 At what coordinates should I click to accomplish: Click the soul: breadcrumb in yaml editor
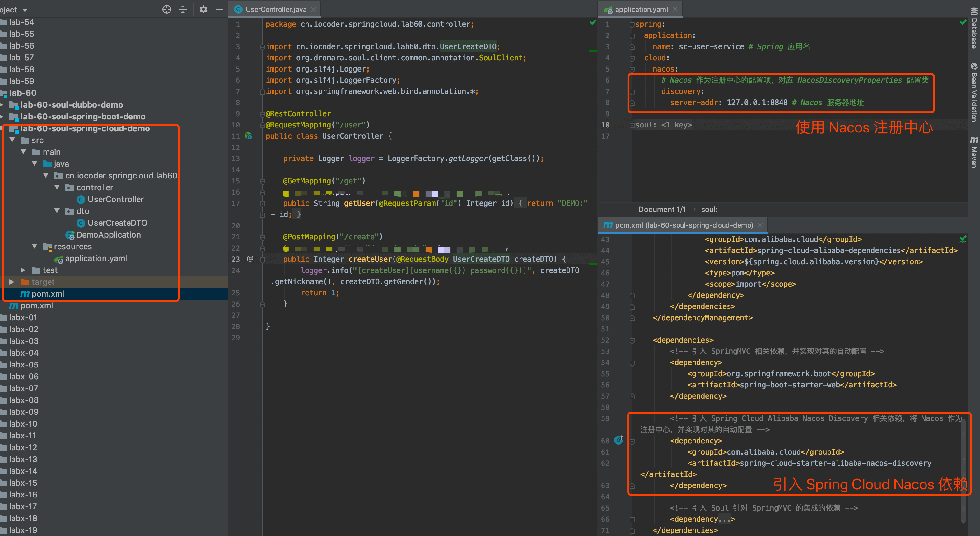click(x=709, y=210)
